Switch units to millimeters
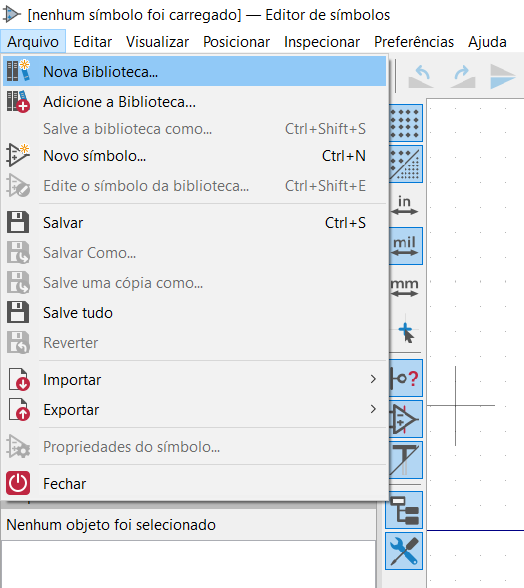The width and height of the screenshot is (524, 588). coord(404,288)
